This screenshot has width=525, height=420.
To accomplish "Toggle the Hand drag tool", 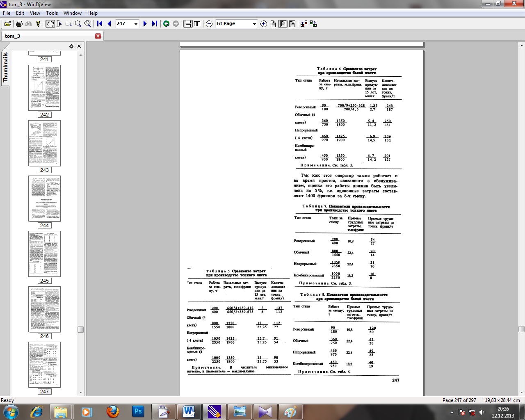I will (x=50, y=24).
